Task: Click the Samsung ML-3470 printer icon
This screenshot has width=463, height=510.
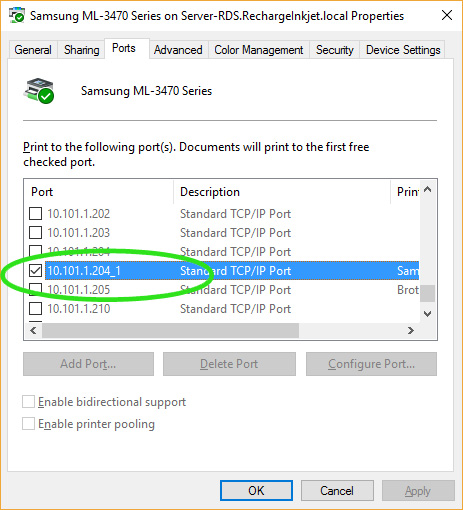Action: coord(39,91)
